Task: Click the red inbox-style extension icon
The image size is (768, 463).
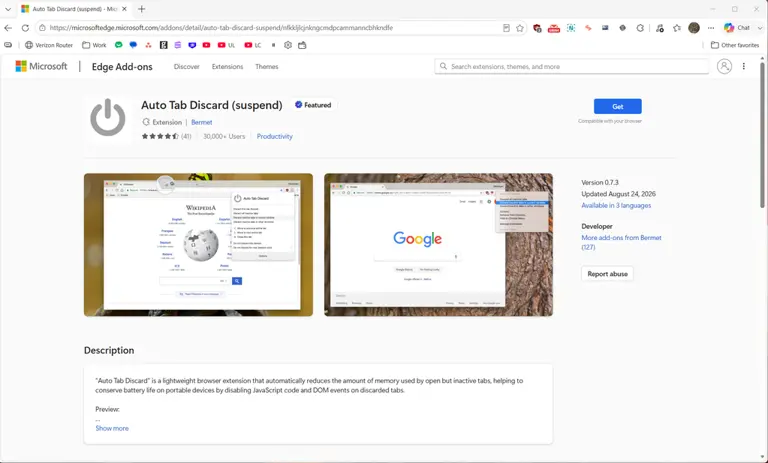Action: [554, 28]
